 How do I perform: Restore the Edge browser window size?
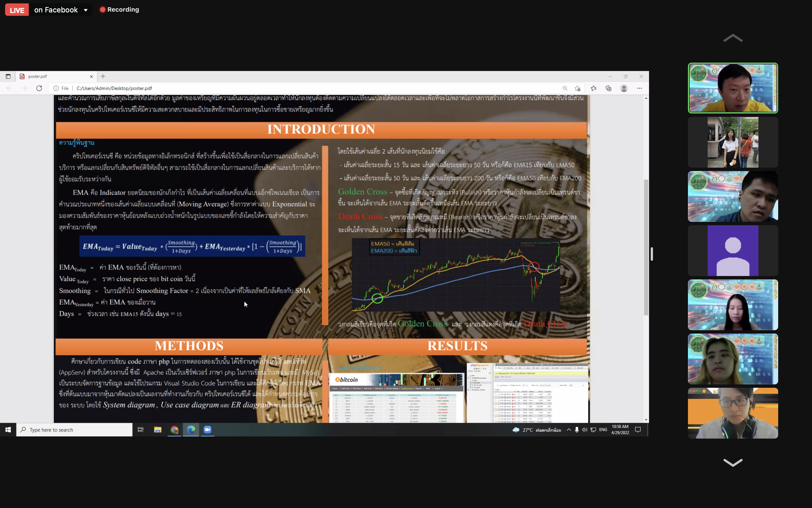tap(625, 76)
